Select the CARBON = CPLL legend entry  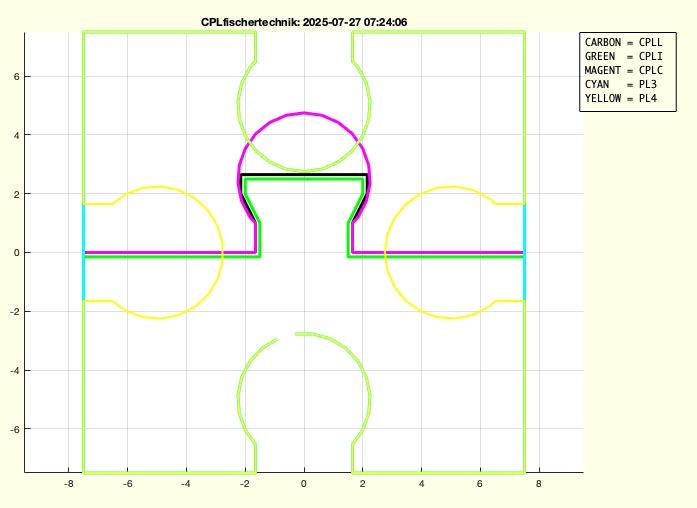coord(623,43)
